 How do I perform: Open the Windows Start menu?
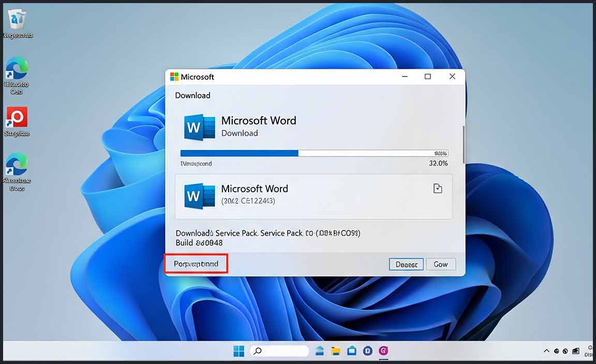(239, 352)
